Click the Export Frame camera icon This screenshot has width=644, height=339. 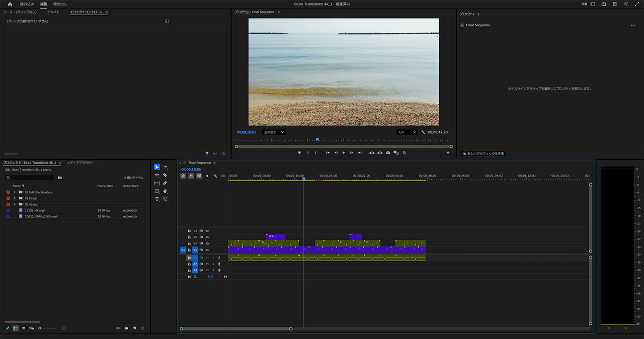click(388, 152)
